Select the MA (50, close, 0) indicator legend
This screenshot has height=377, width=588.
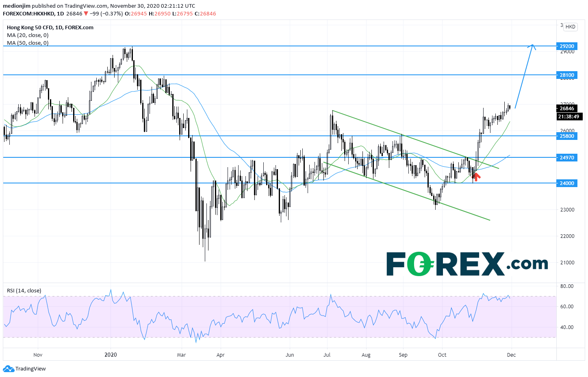coord(28,43)
